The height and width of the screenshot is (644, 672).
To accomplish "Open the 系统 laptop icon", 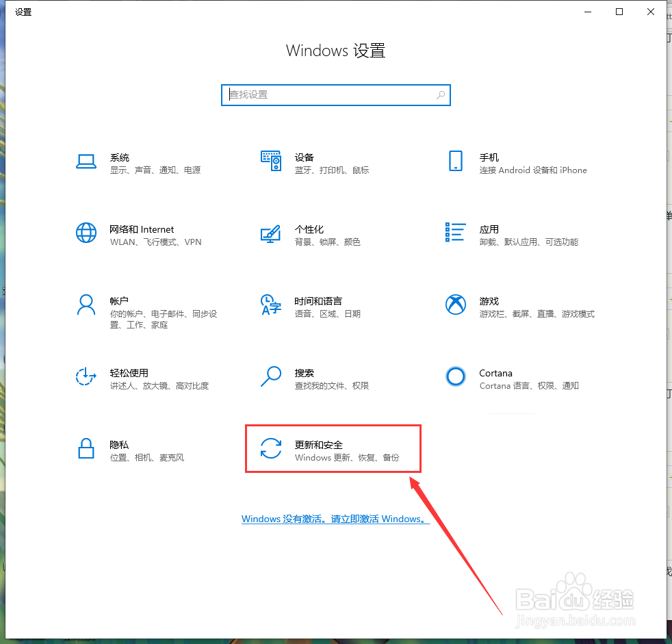I will point(86,162).
